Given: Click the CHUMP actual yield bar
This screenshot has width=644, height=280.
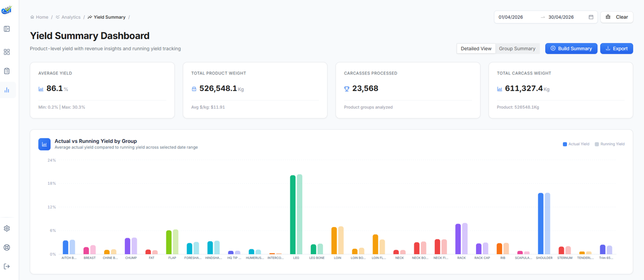Looking at the screenshot, I should 128,246.
